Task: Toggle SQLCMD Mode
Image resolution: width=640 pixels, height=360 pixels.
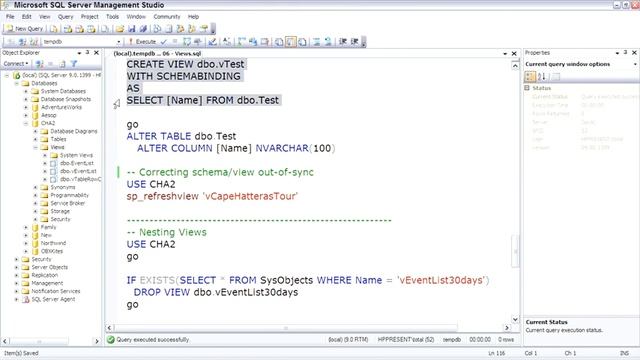Action: click(264, 41)
